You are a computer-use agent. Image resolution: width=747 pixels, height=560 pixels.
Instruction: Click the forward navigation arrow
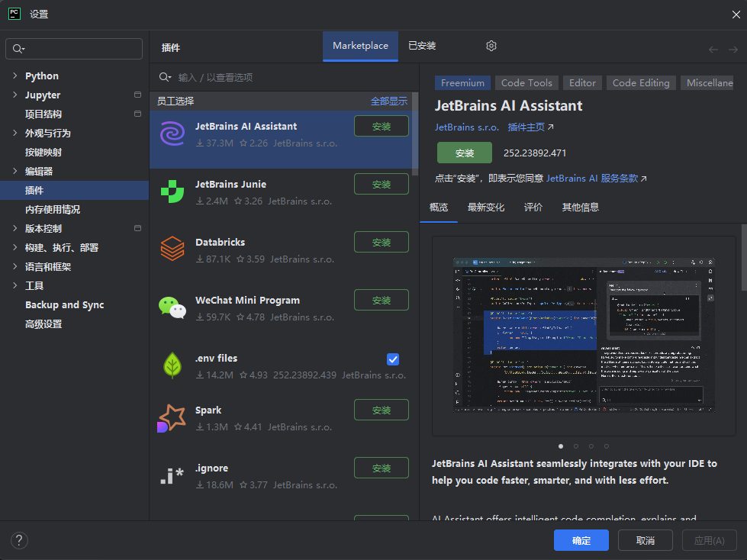733,50
